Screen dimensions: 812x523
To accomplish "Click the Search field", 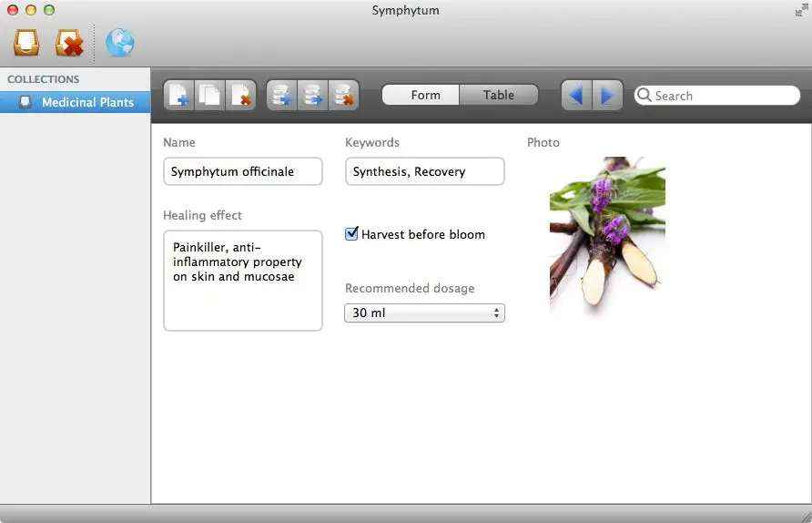I will 717,96.
